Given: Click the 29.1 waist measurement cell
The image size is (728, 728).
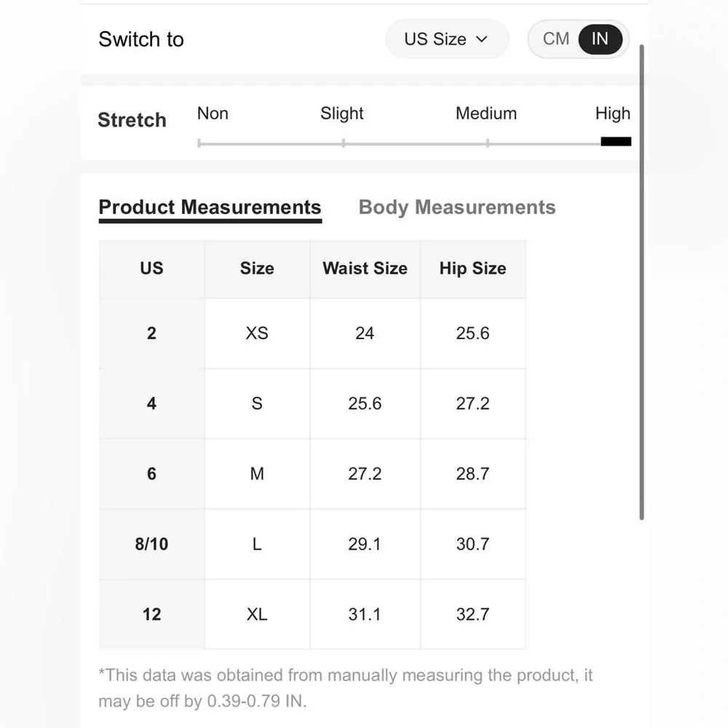Looking at the screenshot, I should click(365, 544).
